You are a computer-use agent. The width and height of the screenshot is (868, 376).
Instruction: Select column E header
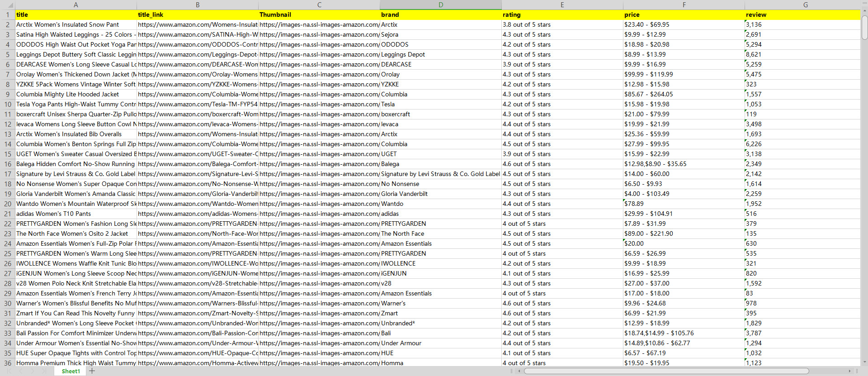[x=562, y=5]
